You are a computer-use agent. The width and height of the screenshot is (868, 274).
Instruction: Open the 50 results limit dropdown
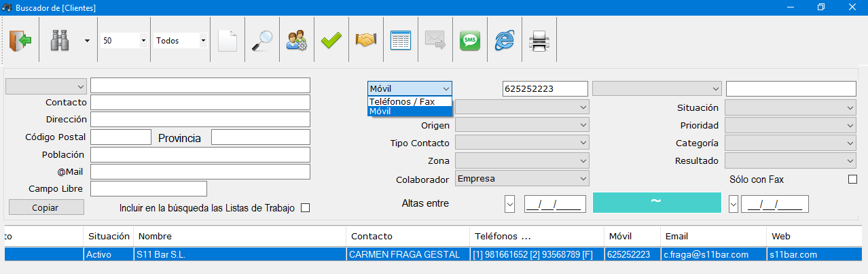(x=143, y=41)
